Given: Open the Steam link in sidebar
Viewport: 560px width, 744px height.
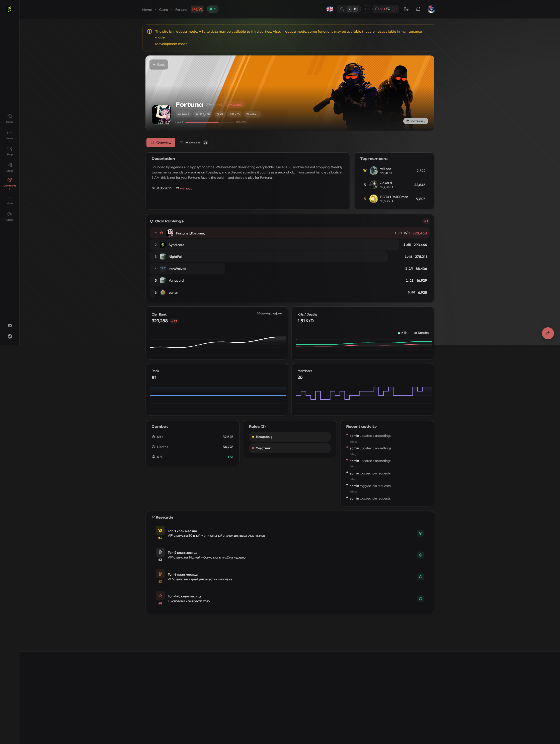Looking at the screenshot, I should 10,336.
